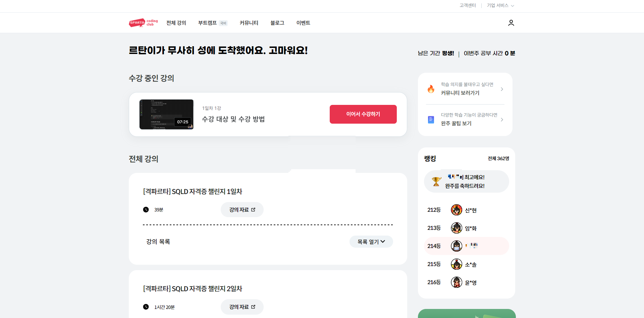Click lecture title 수강 대상 및 수강 방법
This screenshot has height=318, width=644.
tap(233, 119)
